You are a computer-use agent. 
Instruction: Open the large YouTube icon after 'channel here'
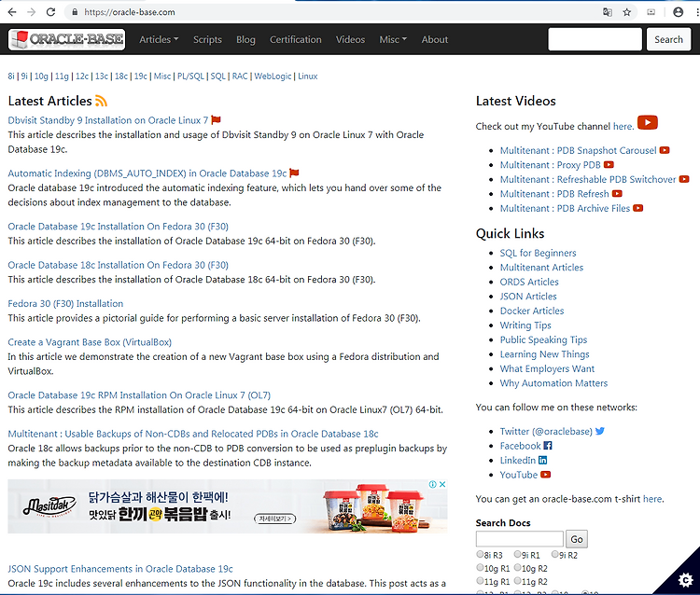pos(648,122)
